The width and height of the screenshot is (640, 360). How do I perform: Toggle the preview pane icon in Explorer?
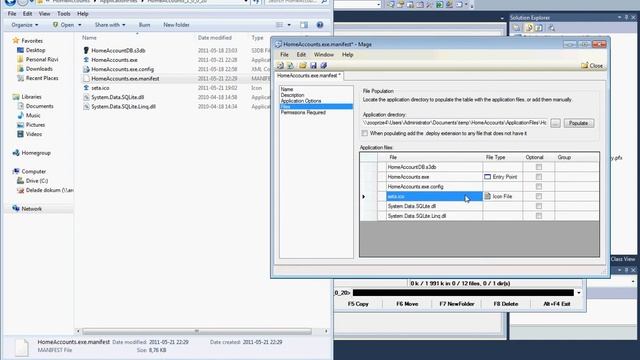tap(304, 25)
